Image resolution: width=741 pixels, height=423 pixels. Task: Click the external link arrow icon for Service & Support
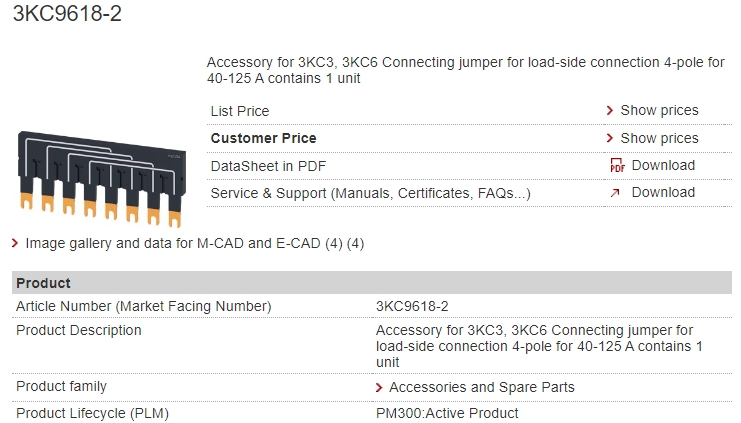615,193
